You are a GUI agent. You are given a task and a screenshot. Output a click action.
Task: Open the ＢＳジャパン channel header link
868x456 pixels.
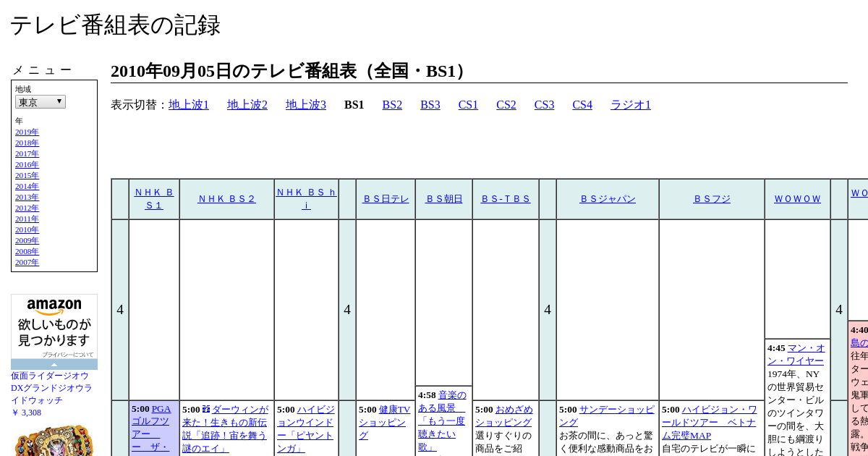coord(608,199)
